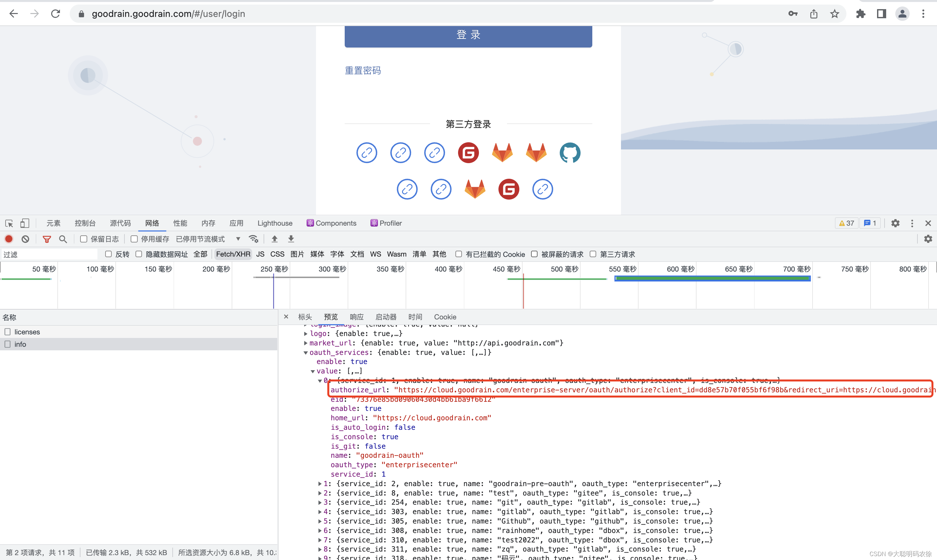The height and width of the screenshot is (560, 937).
Task: Switch to the 控制台 tab
Action: [x=85, y=223]
